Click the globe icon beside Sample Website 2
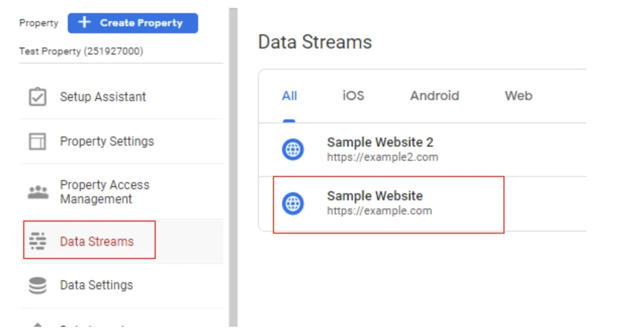Screen dimensions: 644x334 (x=293, y=149)
